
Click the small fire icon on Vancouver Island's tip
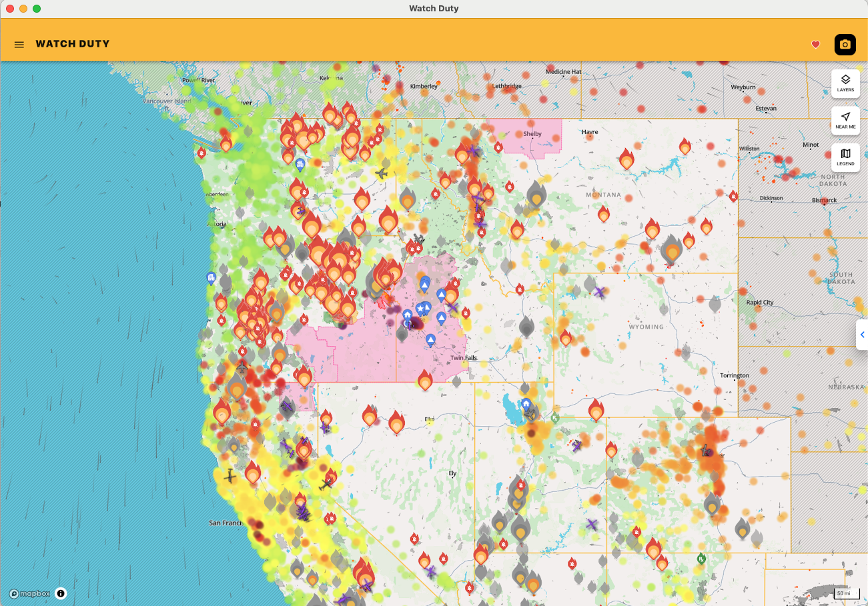click(x=226, y=143)
